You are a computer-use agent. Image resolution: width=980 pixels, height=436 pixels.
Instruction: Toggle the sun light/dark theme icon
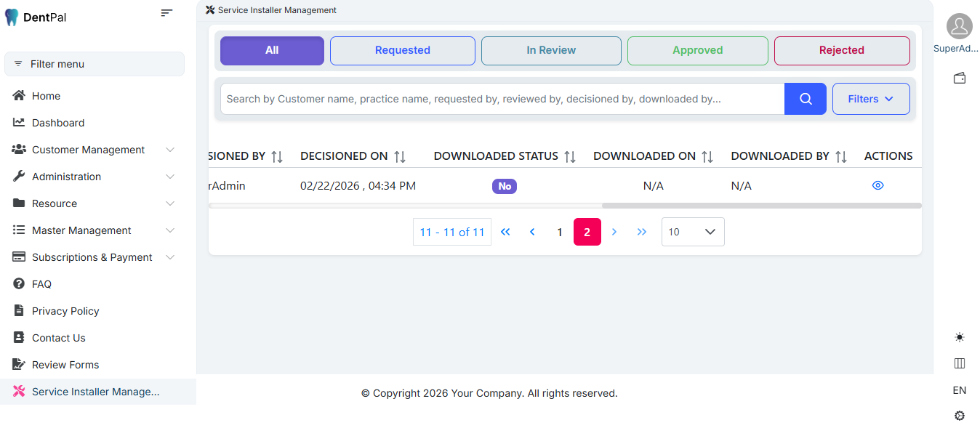959,337
